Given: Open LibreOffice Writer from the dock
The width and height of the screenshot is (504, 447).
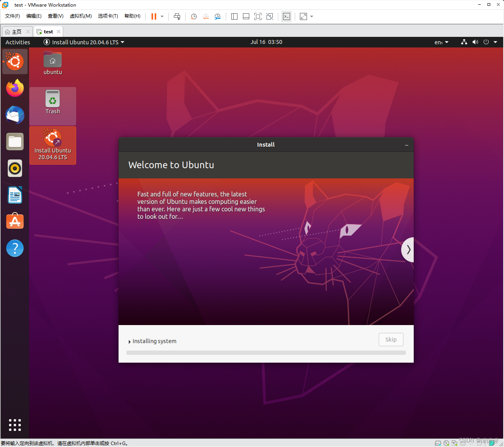Looking at the screenshot, I should click(15, 195).
